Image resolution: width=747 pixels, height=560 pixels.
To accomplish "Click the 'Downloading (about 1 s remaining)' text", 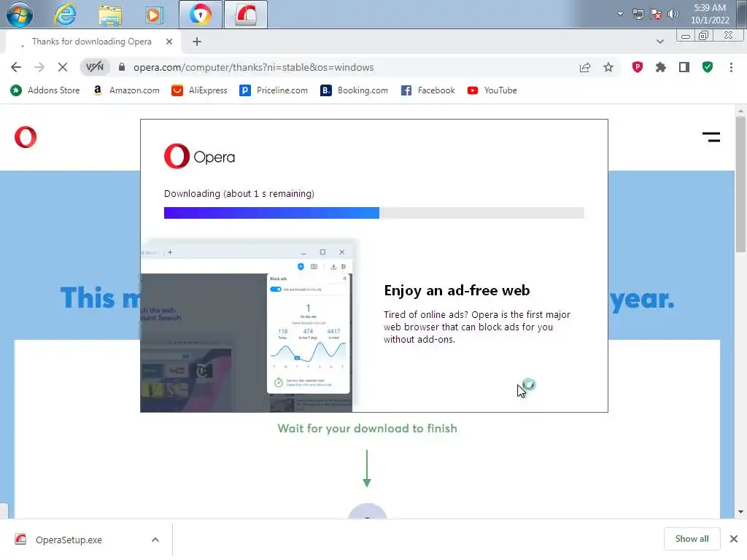I will coord(239,194).
